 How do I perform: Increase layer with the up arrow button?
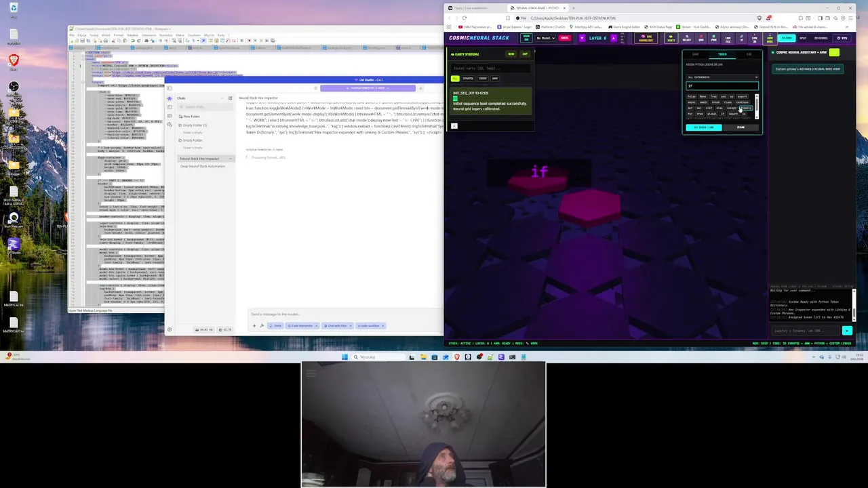pos(614,38)
